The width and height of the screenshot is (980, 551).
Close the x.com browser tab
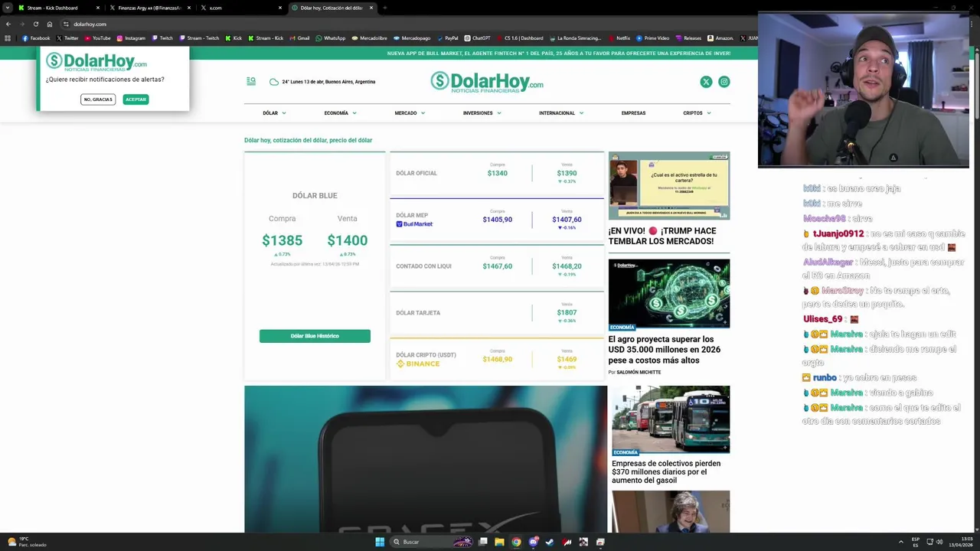(x=280, y=8)
